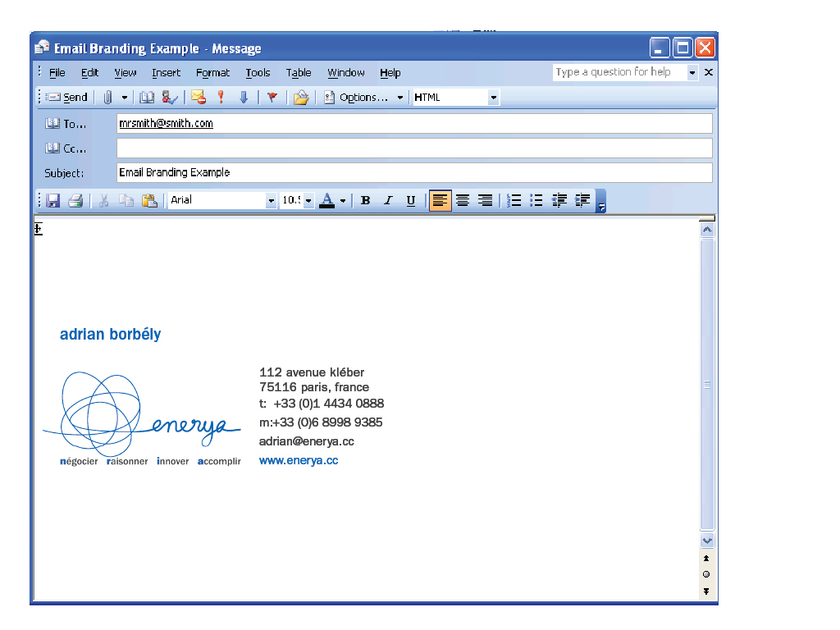Click the Print icon
This screenshot has width=840, height=630.
pos(75,200)
